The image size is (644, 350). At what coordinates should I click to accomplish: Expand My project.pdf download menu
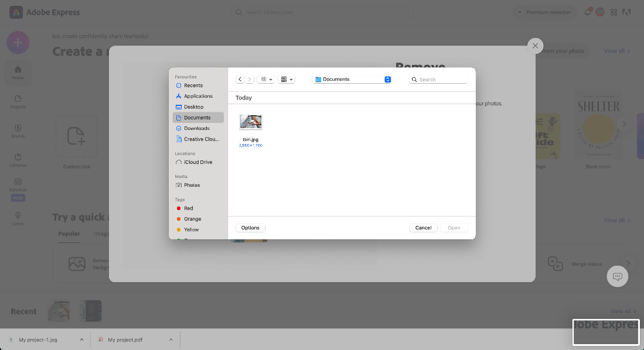pyautogui.click(x=171, y=339)
